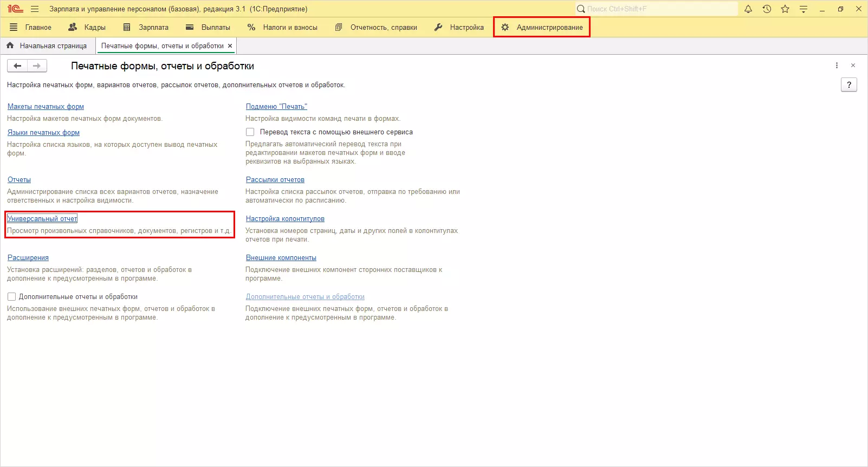Click the Печатные формы, отчеты и обработки heading
This screenshot has width=868, height=467.
point(163,66)
